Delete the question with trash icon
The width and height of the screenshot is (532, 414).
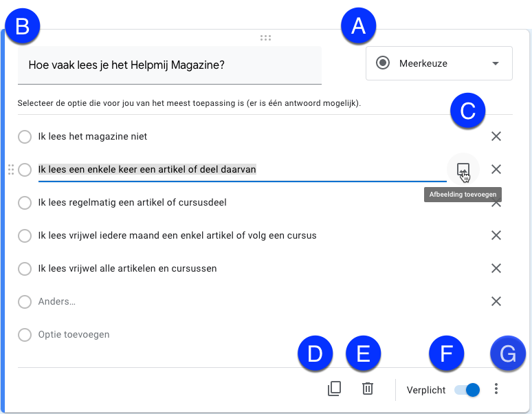pyautogui.click(x=368, y=389)
